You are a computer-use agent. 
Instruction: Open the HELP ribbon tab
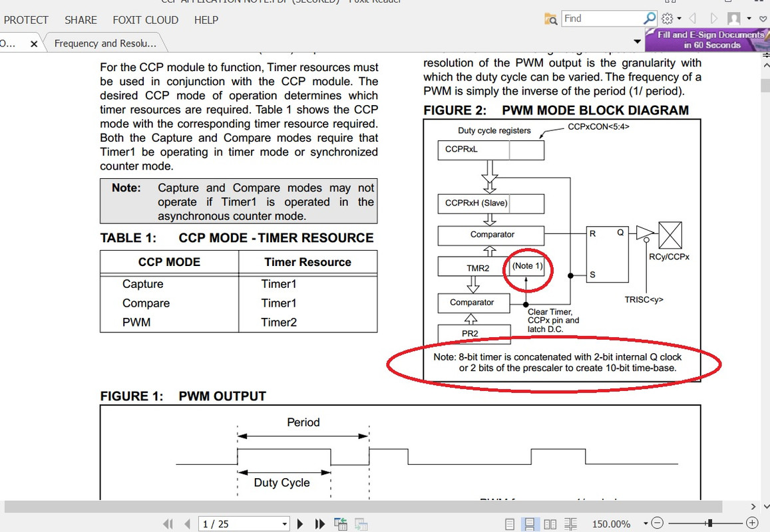(206, 20)
